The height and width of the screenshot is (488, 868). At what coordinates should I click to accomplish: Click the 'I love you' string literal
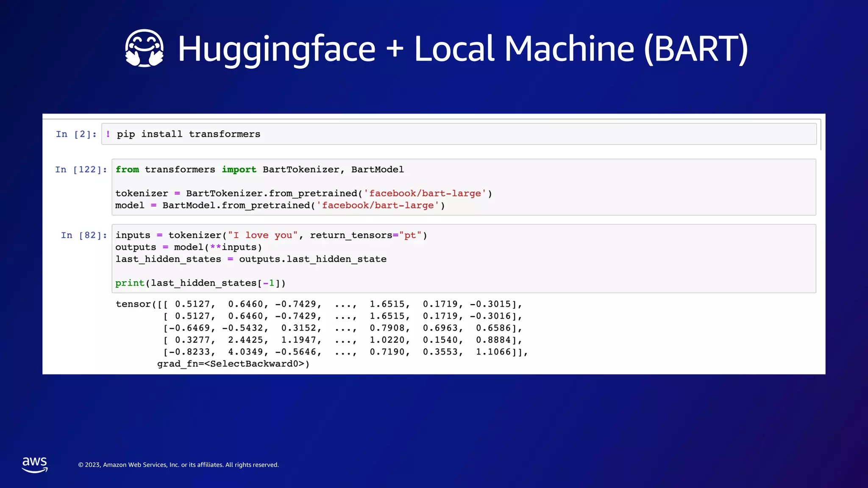pyautogui.click(x=263, y=235)
